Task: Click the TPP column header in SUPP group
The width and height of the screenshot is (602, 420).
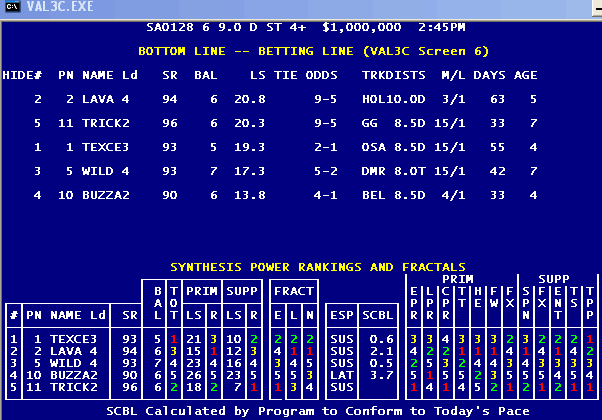Action: click(x=590, y=303)
